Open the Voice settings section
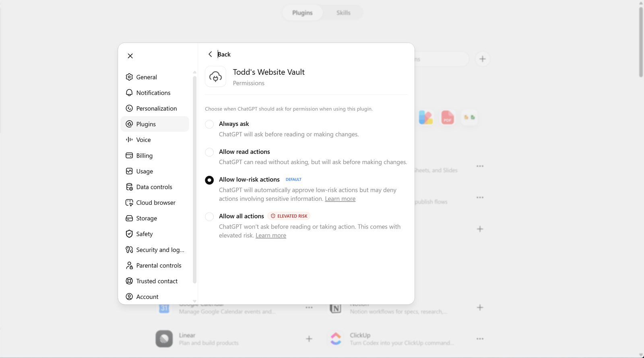 (x=155, y=140)
